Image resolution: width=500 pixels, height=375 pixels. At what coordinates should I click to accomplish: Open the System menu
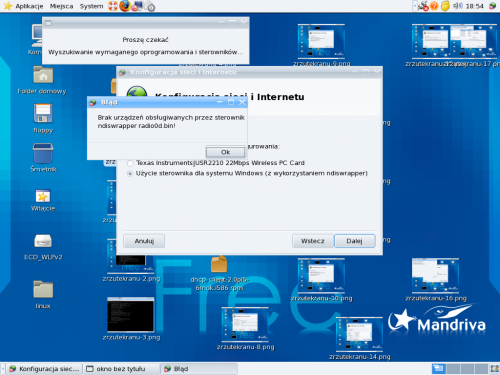pyautogui.click(x=91, y=6)
